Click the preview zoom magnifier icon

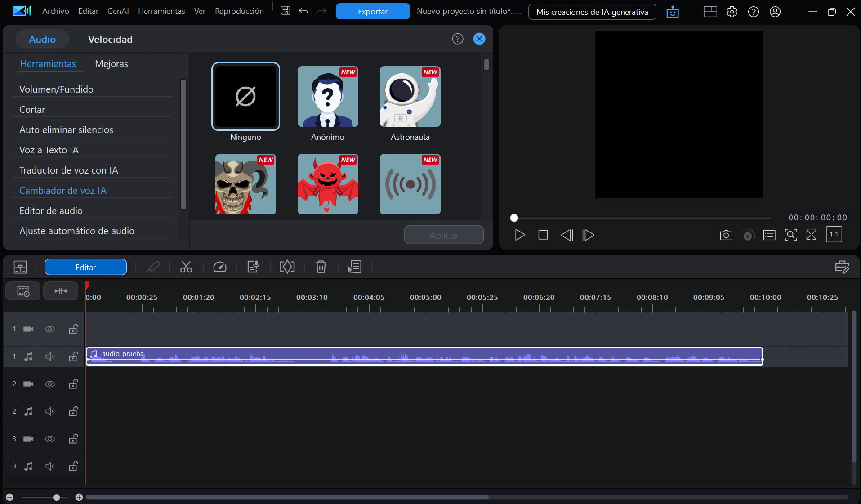pos(791,235)
